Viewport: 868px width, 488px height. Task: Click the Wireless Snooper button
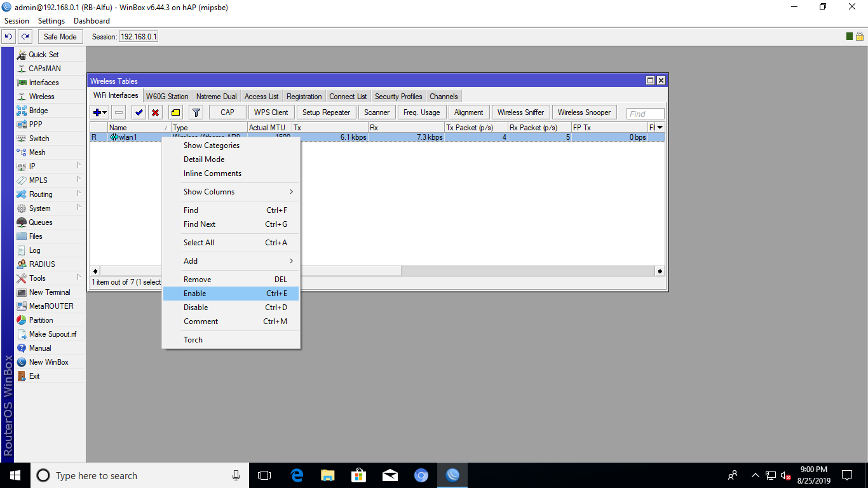coord(584,112)
